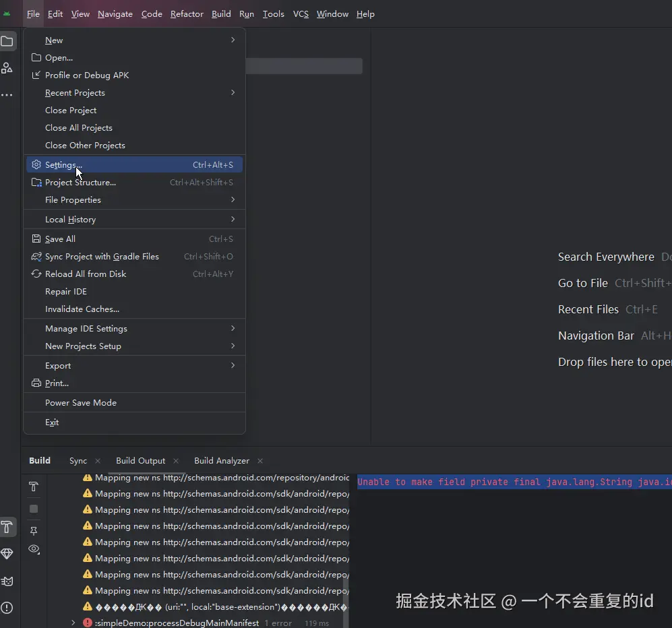Choose Invalidate Caches...
Image resolution: width=672 pixels, height=628 pixels.
pyautogui.click(x=135, y=309)
